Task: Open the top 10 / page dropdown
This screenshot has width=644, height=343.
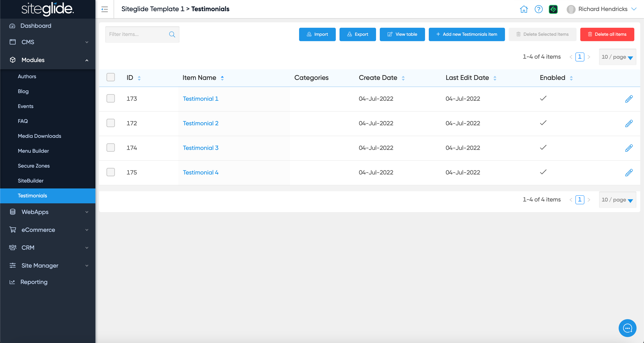Action: (617, 57)
